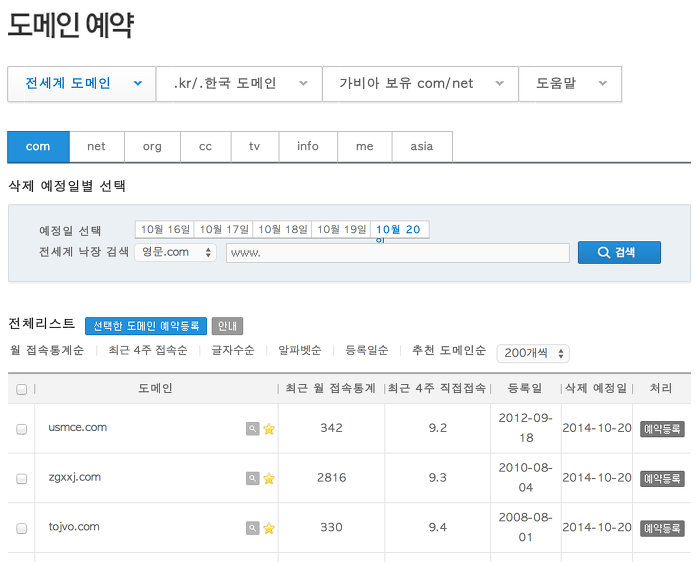Click magnifier icon next to zgxxj.com
Image resolution: width=700 pixels, height=562 pixels.
coord(252,479)
